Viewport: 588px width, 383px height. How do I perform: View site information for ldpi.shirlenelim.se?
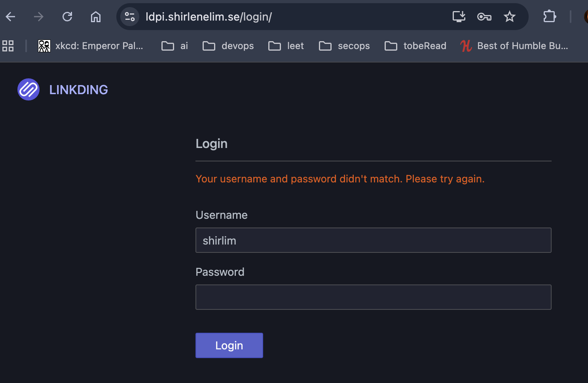[130, 17]
